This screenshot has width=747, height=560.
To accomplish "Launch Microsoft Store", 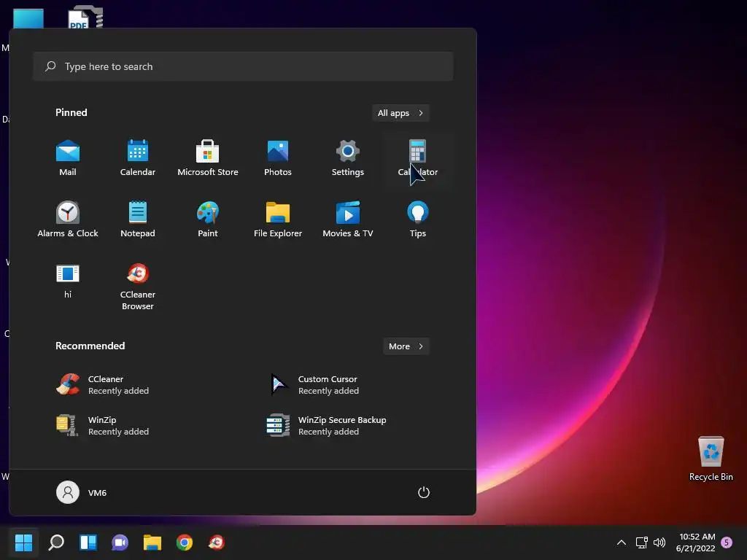I will click(x=208, y=158).
